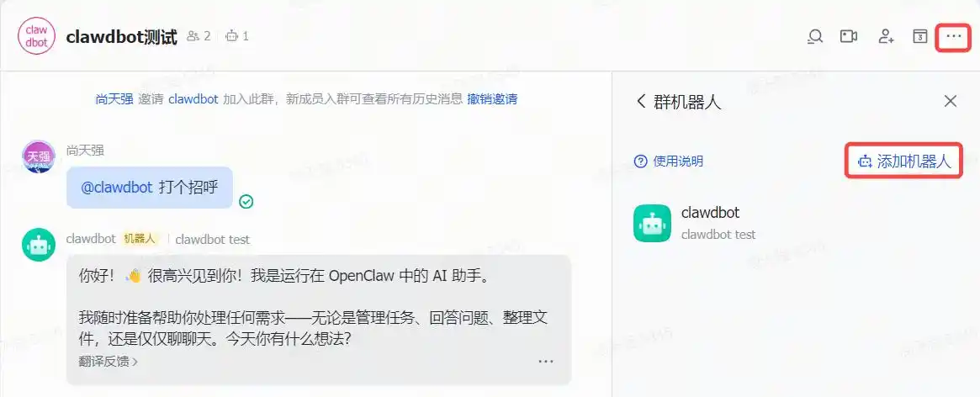Click the clawdbot group avatar in header
This screenshot has height=397, width=980.
36,36
